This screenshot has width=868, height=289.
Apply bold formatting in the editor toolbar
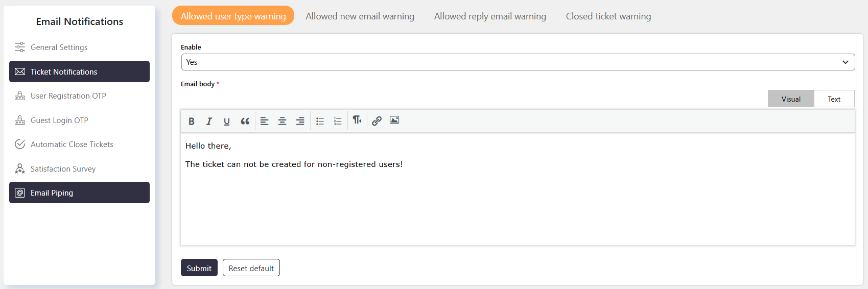point(192,121)
